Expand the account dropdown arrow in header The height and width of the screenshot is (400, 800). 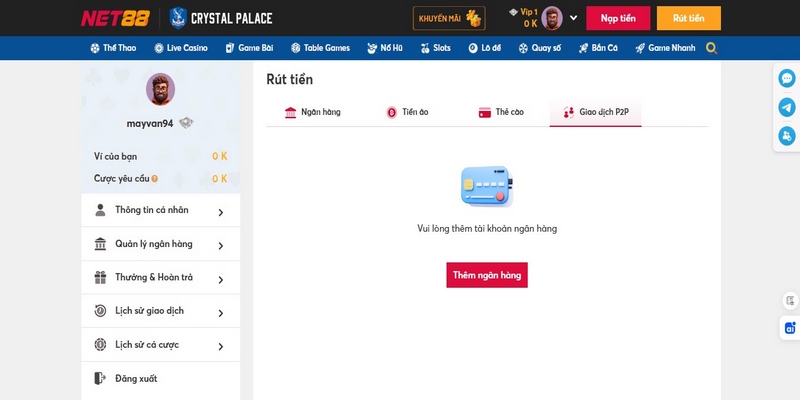(x=573, y=18)
